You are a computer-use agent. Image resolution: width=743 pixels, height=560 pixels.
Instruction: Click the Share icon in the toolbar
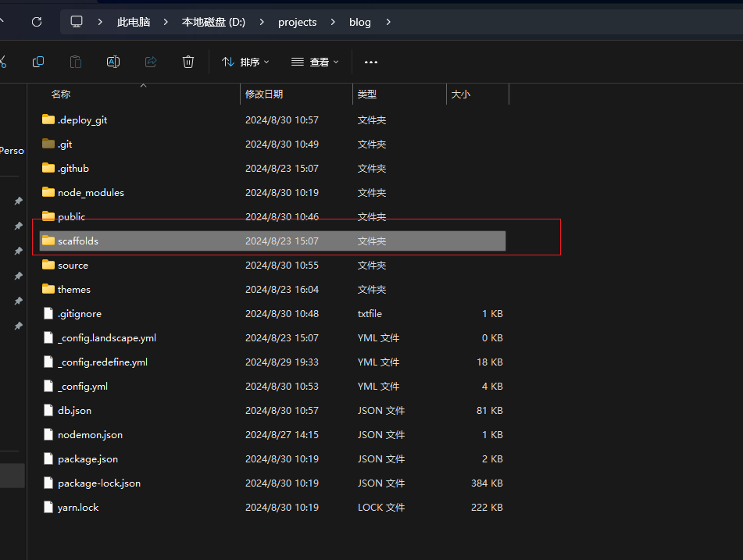151,62
